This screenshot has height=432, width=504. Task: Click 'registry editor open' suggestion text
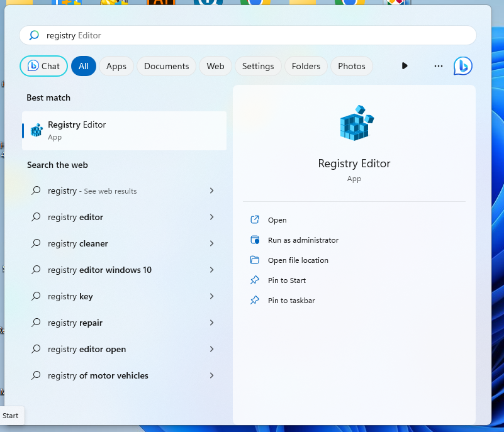click(87, 349)
